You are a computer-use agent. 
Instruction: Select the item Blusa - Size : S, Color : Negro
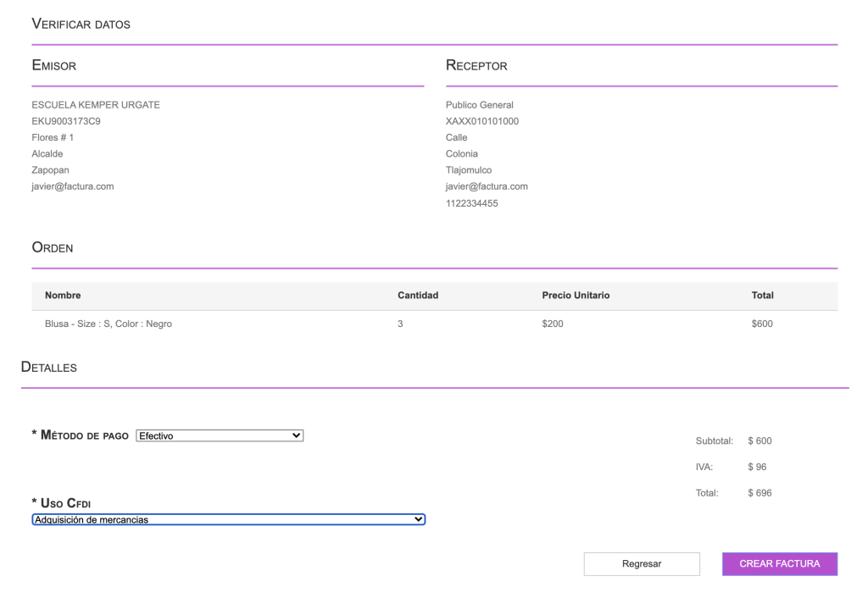click(108, 324)
